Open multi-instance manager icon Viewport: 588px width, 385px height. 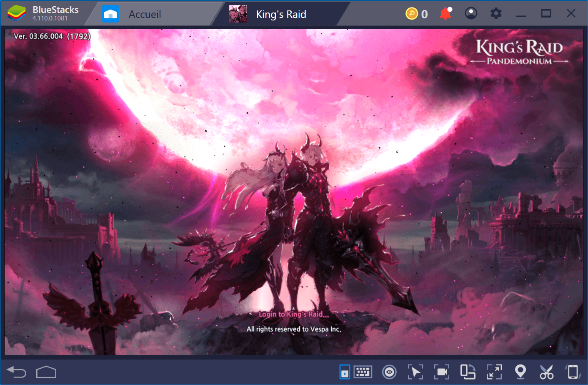(468, 372)
